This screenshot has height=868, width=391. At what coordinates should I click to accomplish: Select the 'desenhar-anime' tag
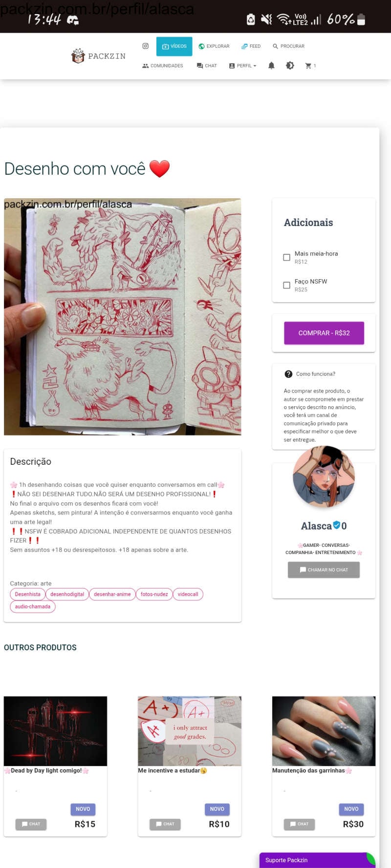point(112,594)
